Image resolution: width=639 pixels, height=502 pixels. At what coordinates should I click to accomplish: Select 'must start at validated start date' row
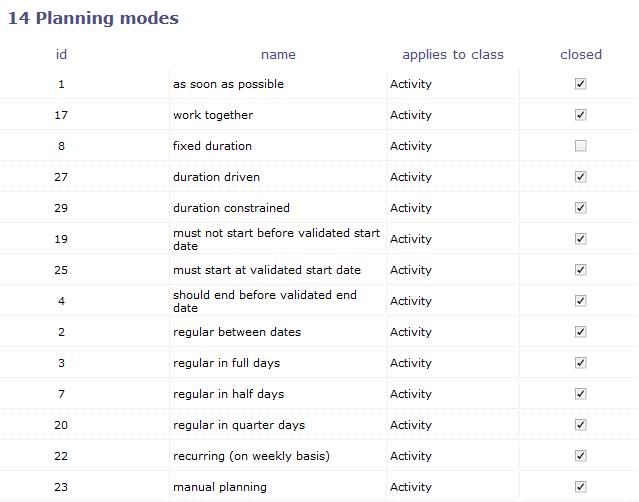coord(266,270)
